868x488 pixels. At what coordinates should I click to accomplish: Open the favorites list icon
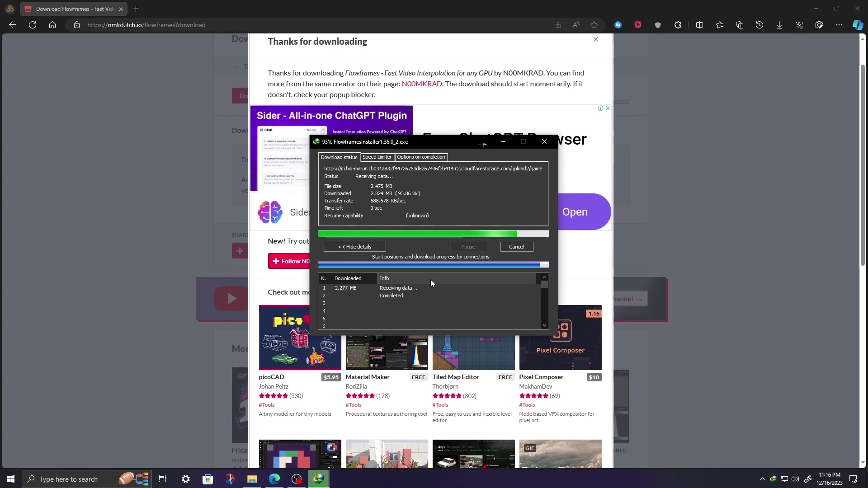point(720,25)
